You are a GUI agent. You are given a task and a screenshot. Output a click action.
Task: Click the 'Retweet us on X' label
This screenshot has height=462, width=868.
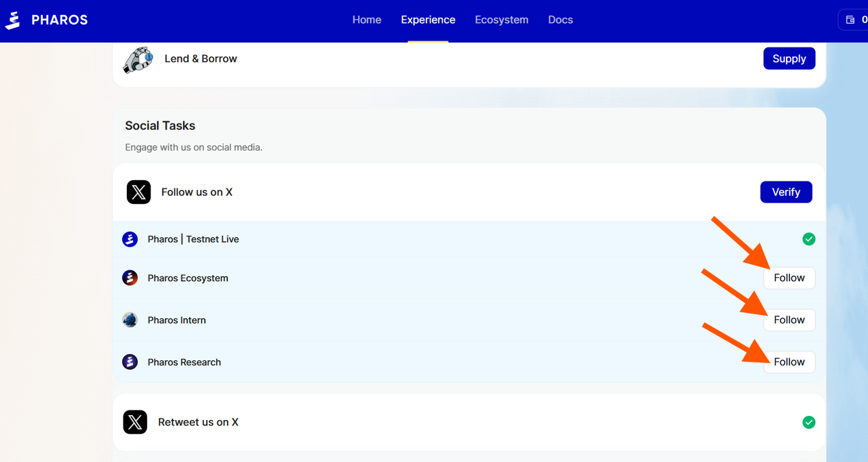coord(198,422)
